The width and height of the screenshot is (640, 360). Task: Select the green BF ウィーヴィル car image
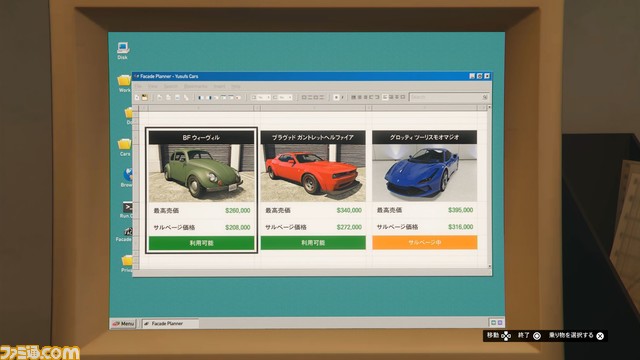[x=201, y=173]
